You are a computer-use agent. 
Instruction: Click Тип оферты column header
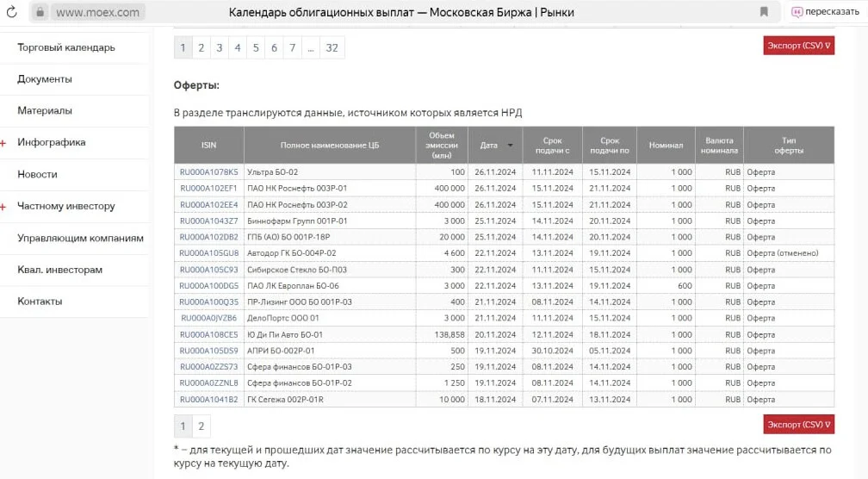pyautogui.click(x=789, y=145)
